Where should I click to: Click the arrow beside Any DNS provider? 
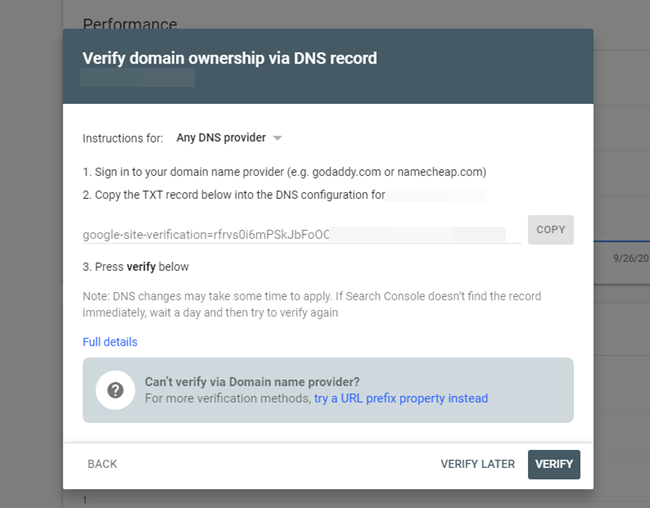pyautogui.click(x=278, y=138)
